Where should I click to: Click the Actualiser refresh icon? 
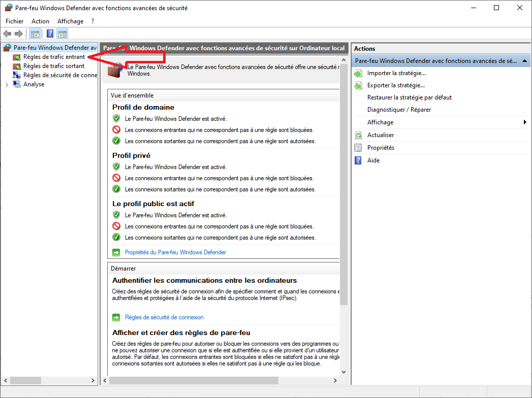coord(358,135)
